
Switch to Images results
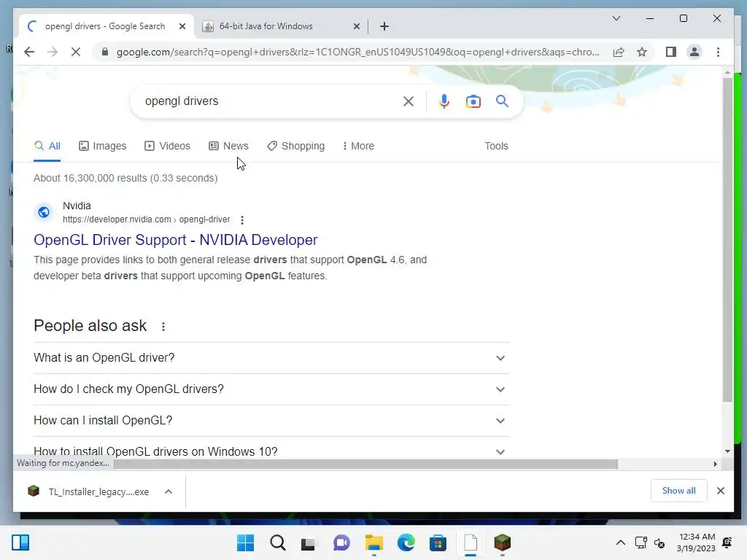tap(102, 146)
